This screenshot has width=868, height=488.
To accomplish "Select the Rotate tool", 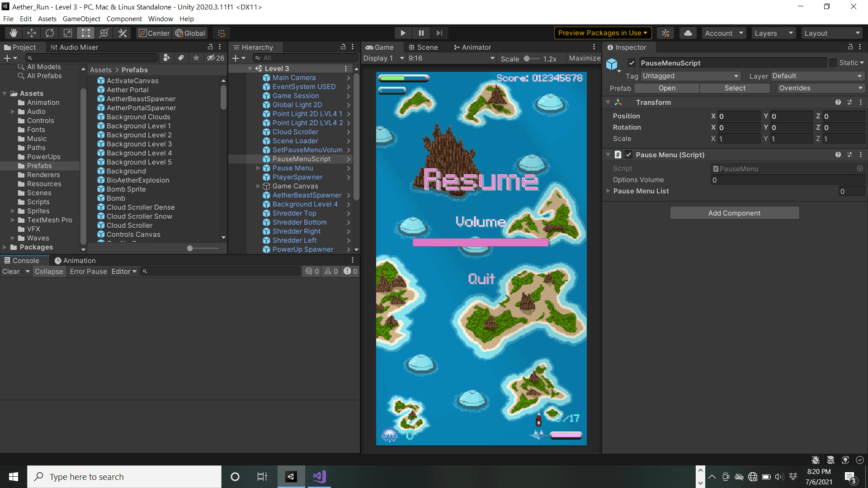I will click(x=50, y=33).
